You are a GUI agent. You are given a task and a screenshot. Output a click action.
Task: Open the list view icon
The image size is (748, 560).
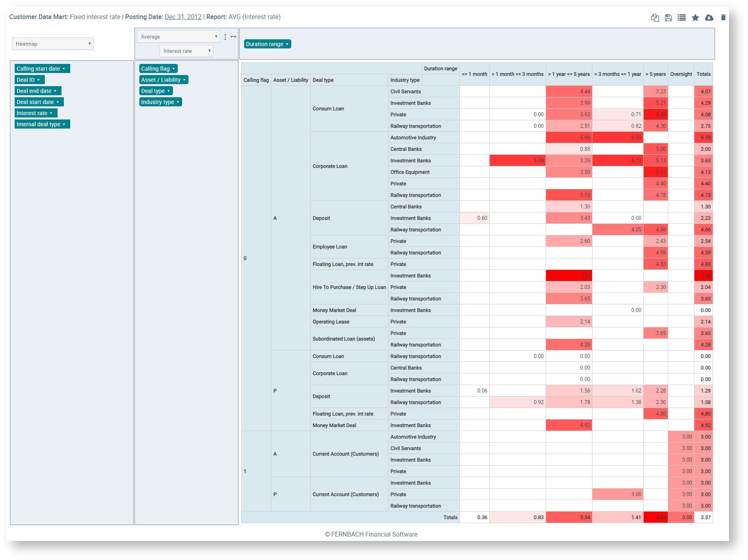(682, 17)
